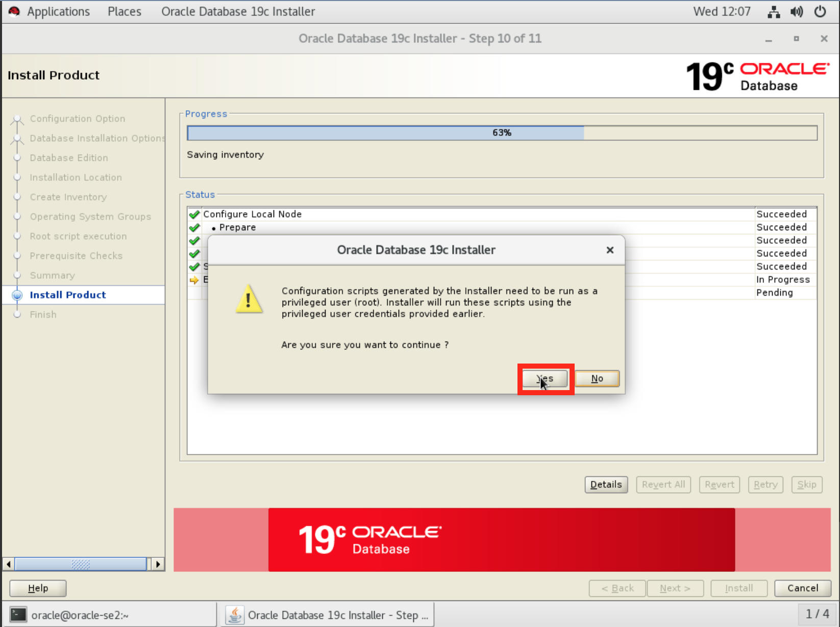Click the left scroll arrow of the steps panel

click(x=9, y=564)
